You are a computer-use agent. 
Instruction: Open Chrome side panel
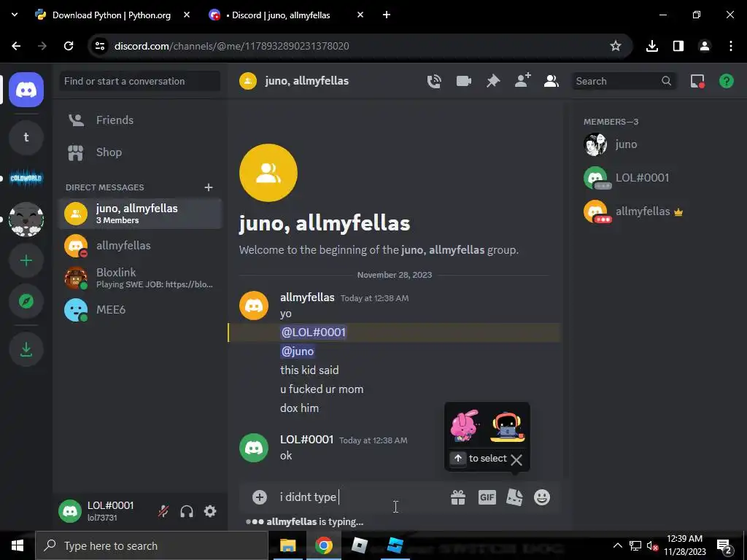point(678,46)
